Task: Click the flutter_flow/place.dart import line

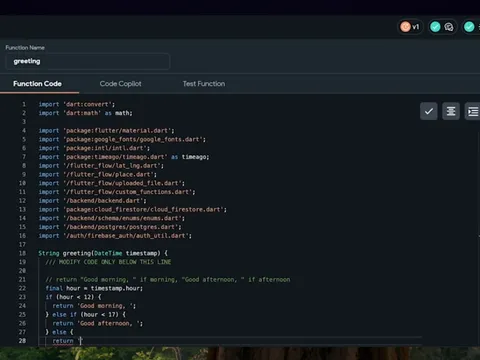Action: 97,174
